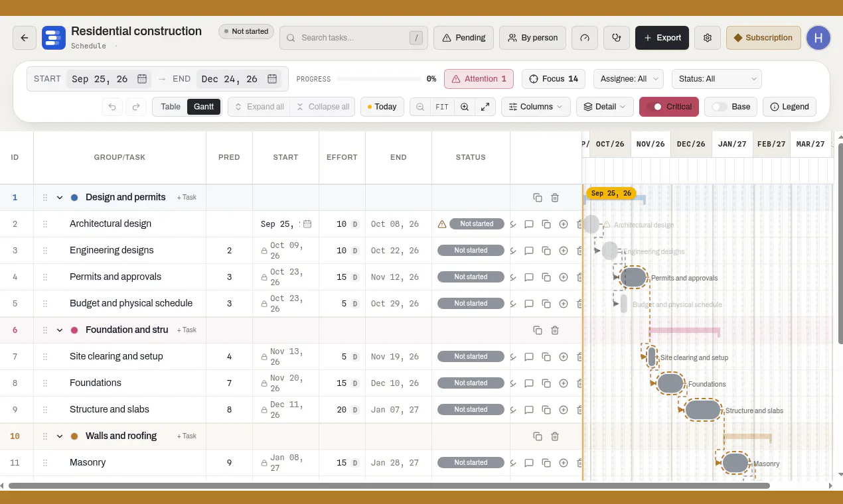Click Foundation group pink color dot

tap(74, 330)
